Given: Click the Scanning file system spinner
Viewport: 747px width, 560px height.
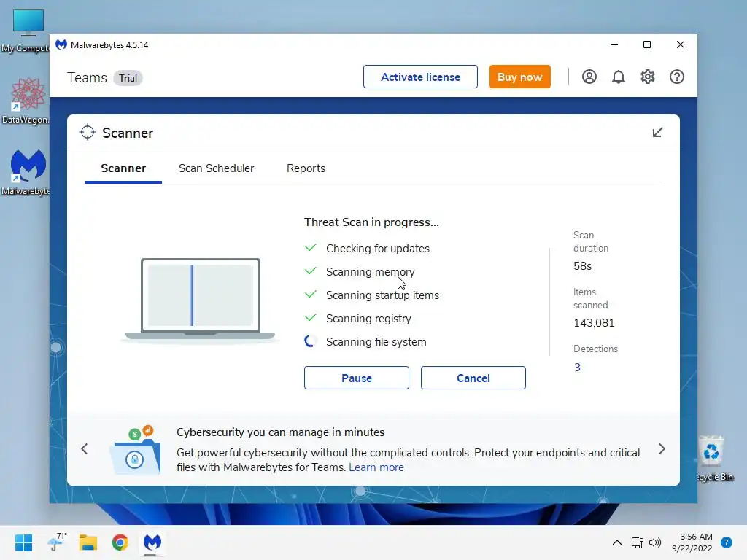Looking at the screenshot, I should (x=310, y=341).
